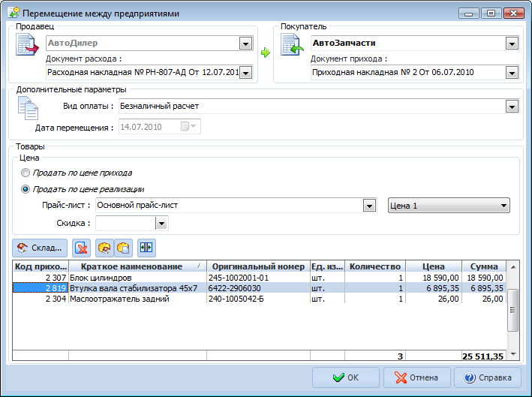Viewport: 532px width, 397px height.
Task: Click the palette icon with blue copy square
Action: [x=123, y=247]
